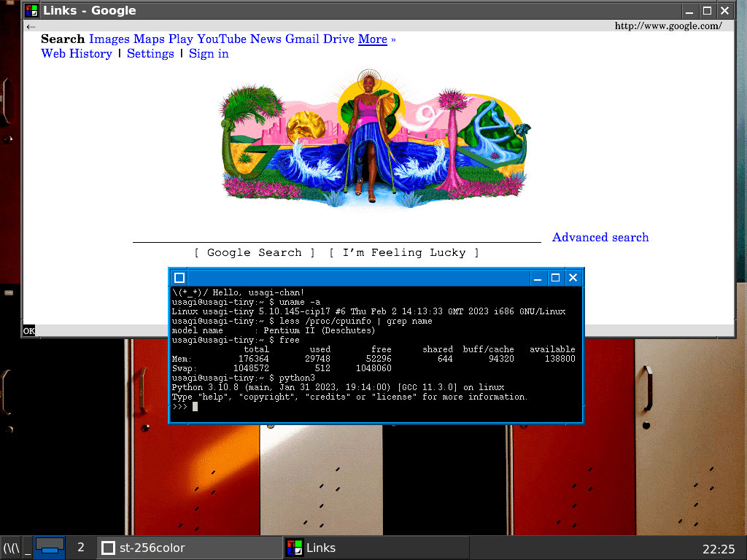Expand the More Google services link
Viewport: 747px width, 560px height.
coord(372,39)
